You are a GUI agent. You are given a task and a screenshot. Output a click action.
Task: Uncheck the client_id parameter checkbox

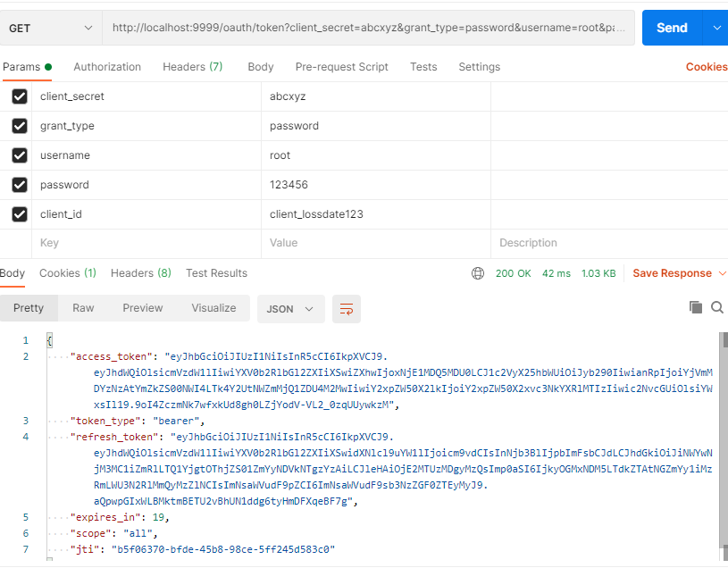click(x=20, y=214)
